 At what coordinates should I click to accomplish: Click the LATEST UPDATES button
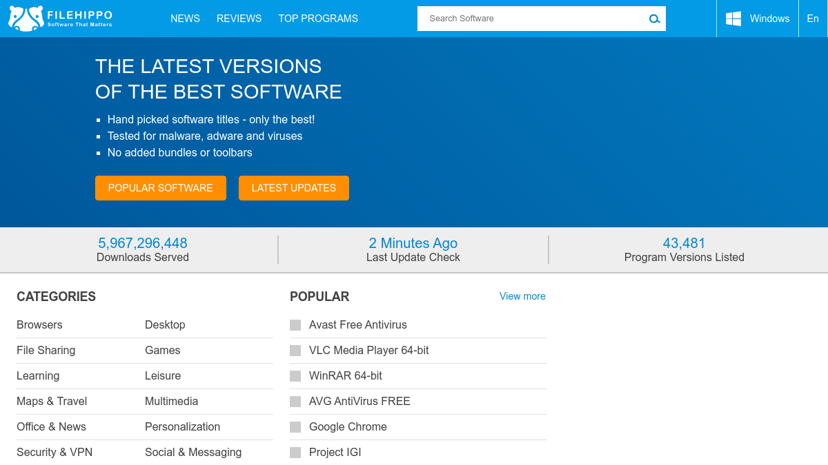coord(294,188)
